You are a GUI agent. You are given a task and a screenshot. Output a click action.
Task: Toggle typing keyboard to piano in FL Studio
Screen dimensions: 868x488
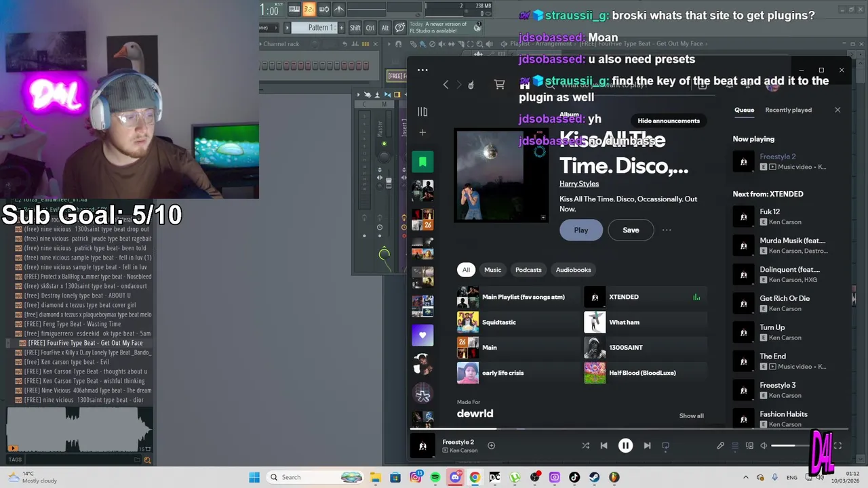(x=294, y=9)
